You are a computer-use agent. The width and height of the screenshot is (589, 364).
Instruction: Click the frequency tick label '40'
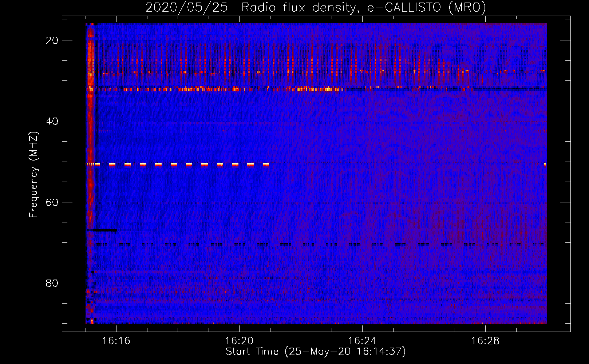(52, 121)
